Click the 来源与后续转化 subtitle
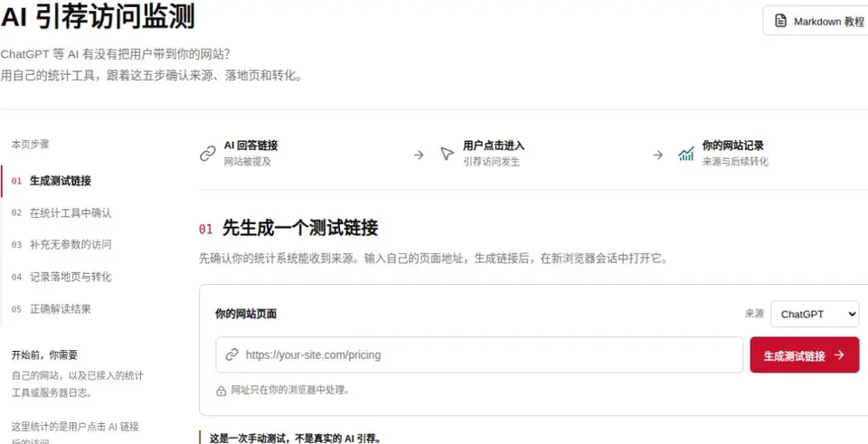The width and height of the screenshot is (868, 444). tap(735, 162)
